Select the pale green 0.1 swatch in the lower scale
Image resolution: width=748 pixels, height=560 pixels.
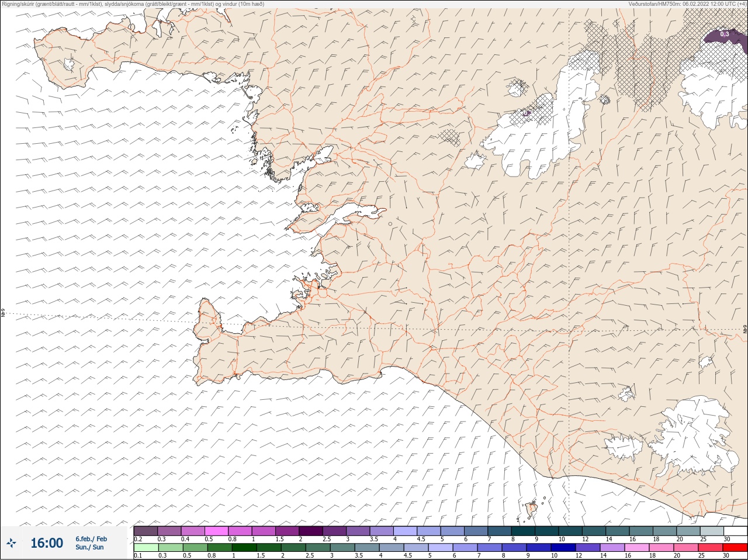(x=146, y=548)
